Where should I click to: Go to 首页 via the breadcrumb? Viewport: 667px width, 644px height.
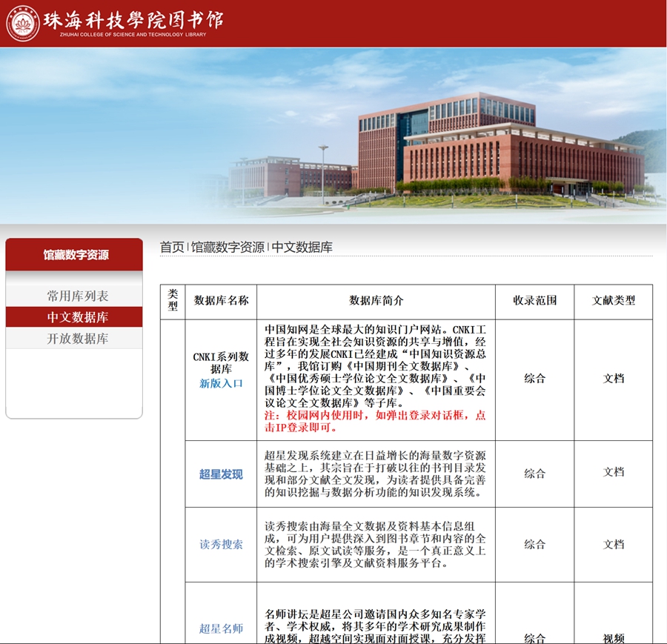point(172,248)
